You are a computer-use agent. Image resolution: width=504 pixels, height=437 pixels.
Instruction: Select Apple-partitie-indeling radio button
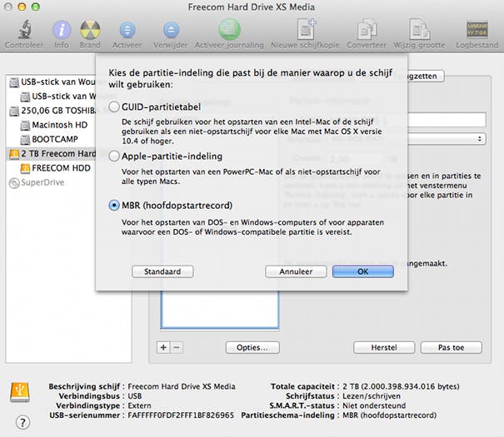pyautogui.click(x=114, y=156)
